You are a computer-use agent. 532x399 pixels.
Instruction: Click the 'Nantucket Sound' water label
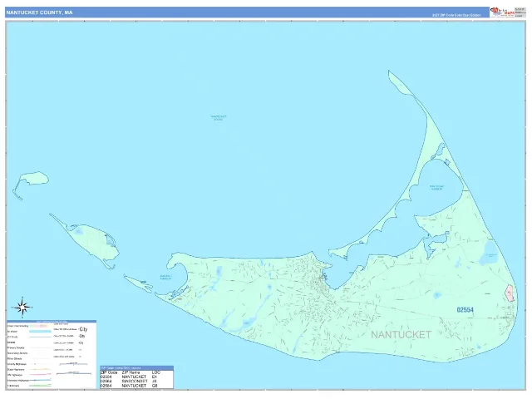click(x=219, y=118)
